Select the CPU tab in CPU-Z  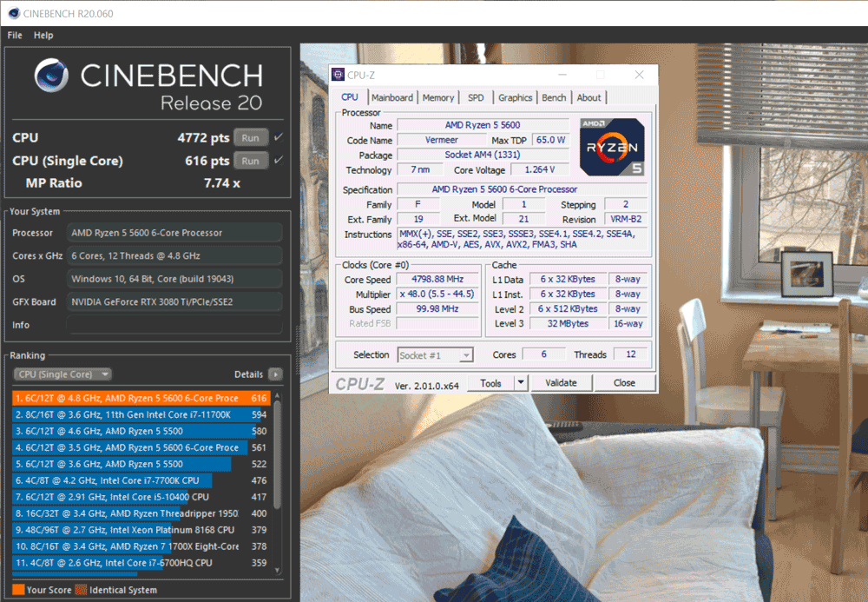click(349, 97)
